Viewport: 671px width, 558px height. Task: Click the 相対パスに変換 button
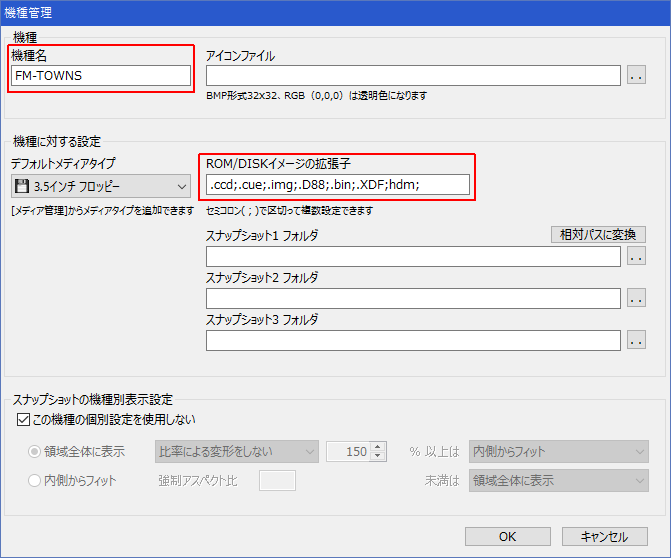tap(598, 234)
